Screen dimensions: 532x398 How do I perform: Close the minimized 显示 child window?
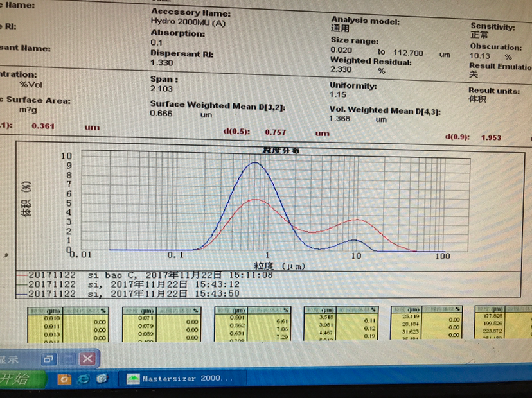88,359
